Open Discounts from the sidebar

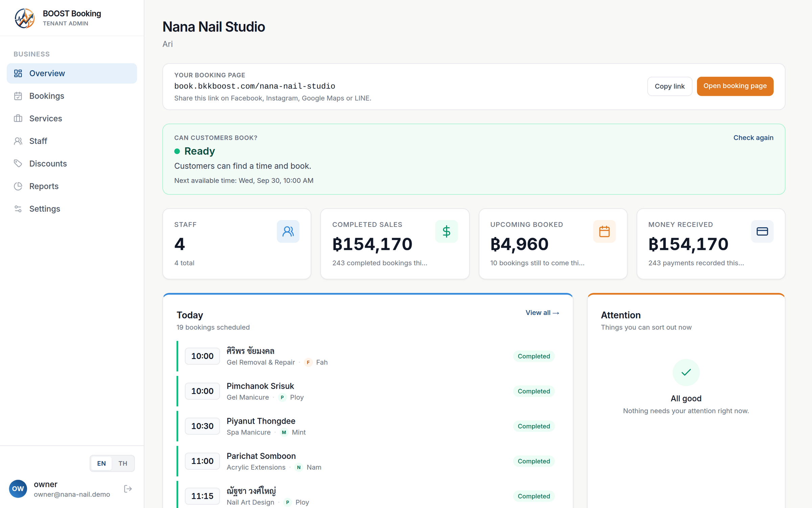[72, 164]
